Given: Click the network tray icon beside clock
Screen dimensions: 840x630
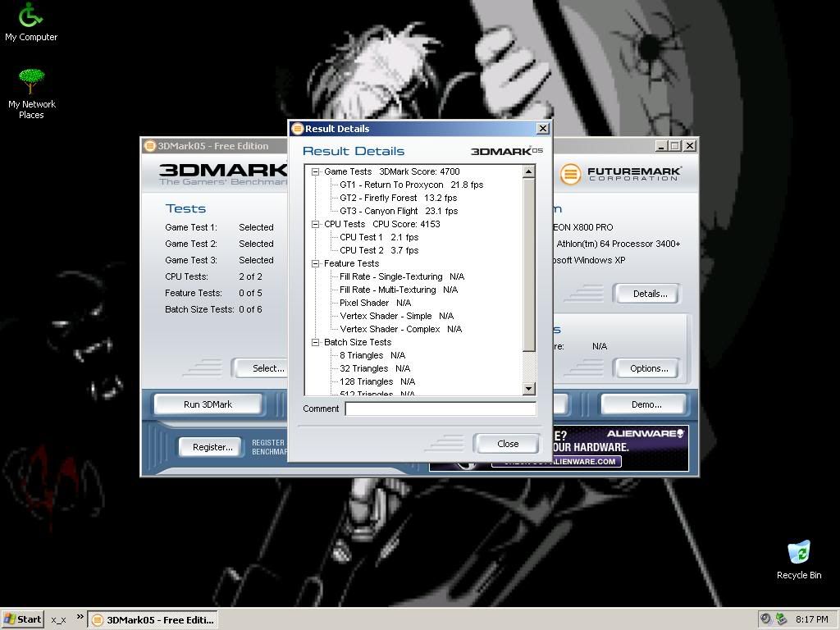Looking at the screenshot, I should [x=781, y=619].
